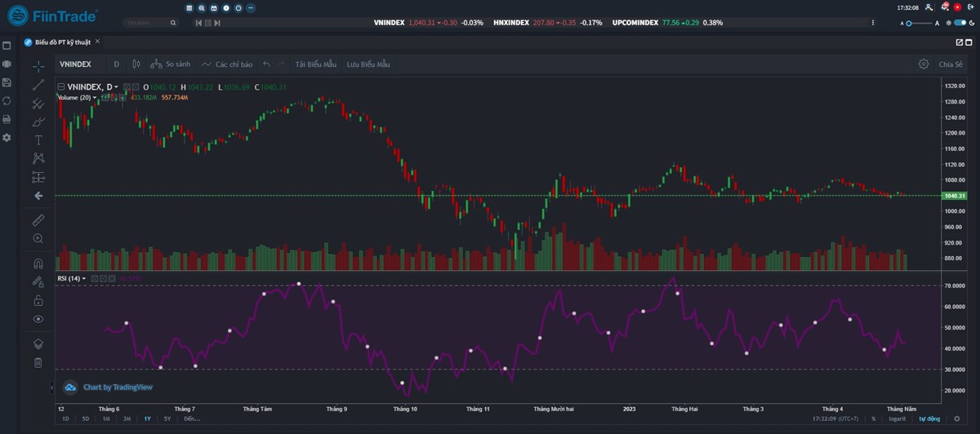
Task: Toggle the dark/light theme switch
Action: 960,23
